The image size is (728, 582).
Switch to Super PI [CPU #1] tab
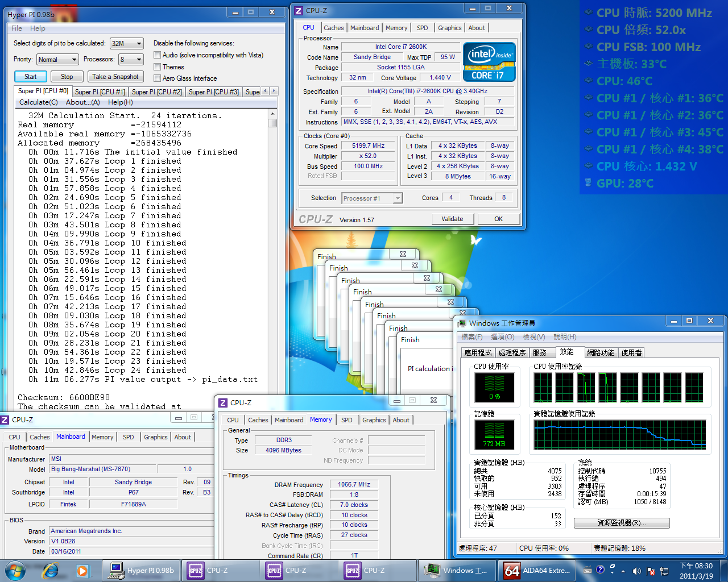coord(100,92)
